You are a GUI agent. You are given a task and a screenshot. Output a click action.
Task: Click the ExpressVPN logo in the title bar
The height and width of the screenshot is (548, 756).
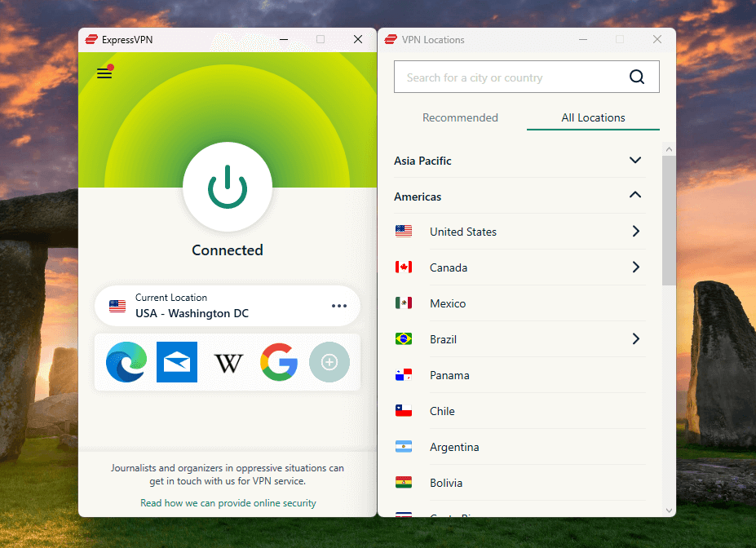point(91,39)
